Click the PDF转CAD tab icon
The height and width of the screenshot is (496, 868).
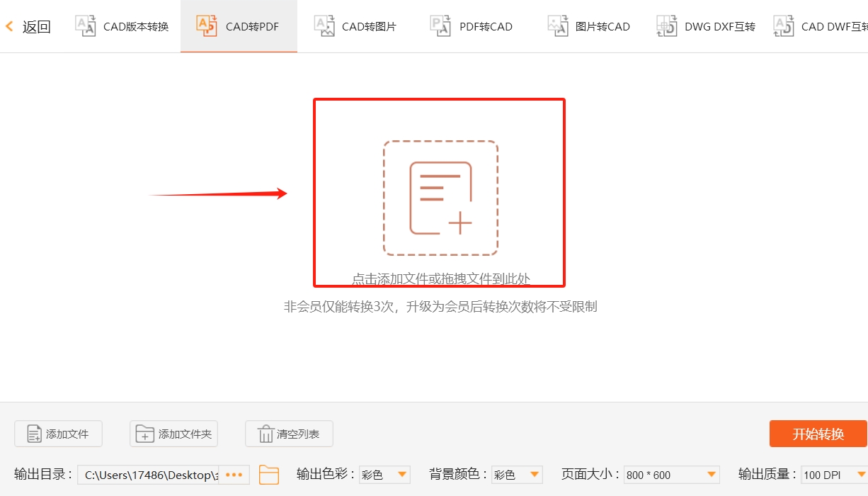[440, 26]
